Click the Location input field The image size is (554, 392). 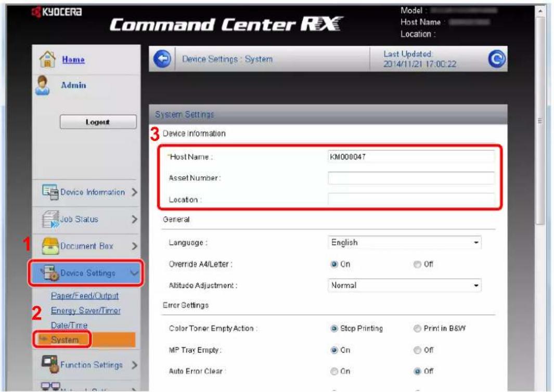[411, 200]
